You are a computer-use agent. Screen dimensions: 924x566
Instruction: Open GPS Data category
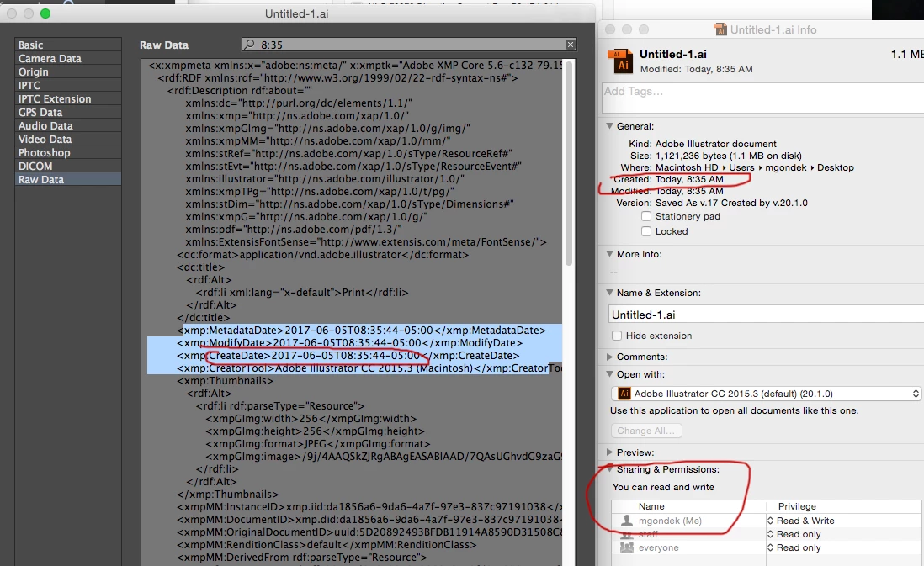[x=68, y=112]
